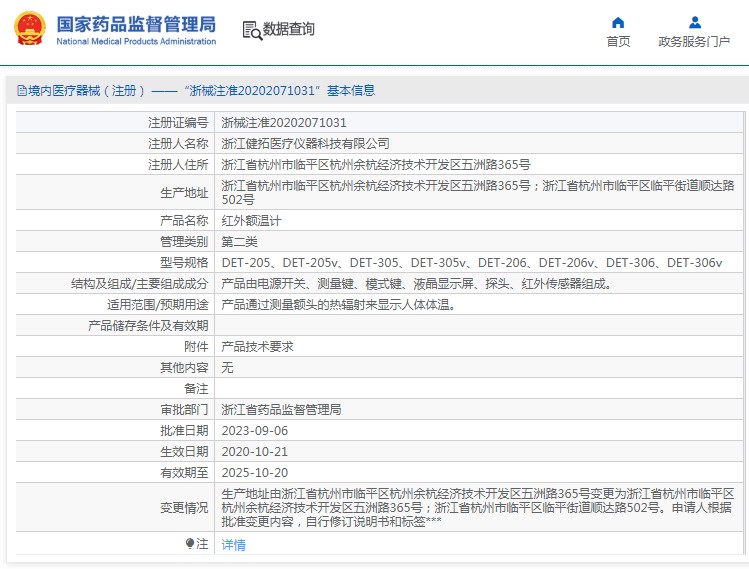Click the 生效日期 label
This screenshot has width=749, height=569.
tap(184, 451)
